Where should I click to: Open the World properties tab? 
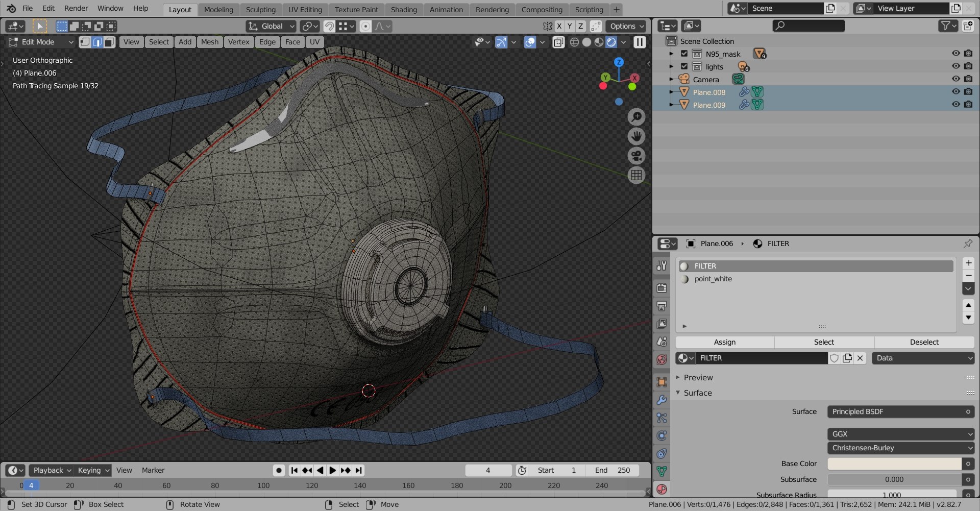click(662, 359)
